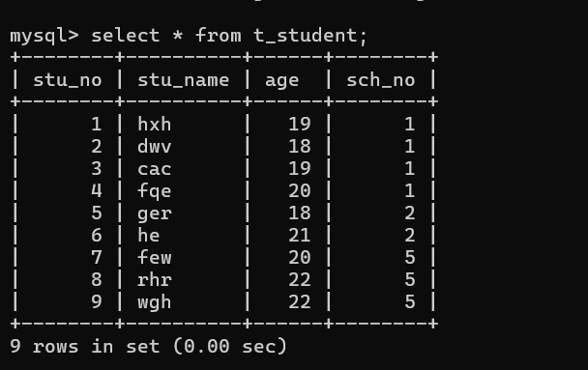The height and width of the screenshot is (370, 588).
Task: Select the rhr name entry
Action: pyautogui.click(x=155, y=280)
